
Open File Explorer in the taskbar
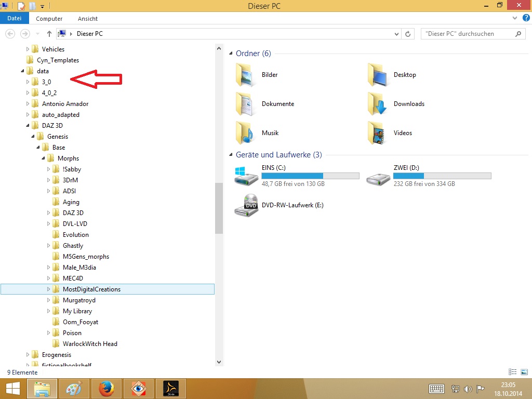coord(42,389)
